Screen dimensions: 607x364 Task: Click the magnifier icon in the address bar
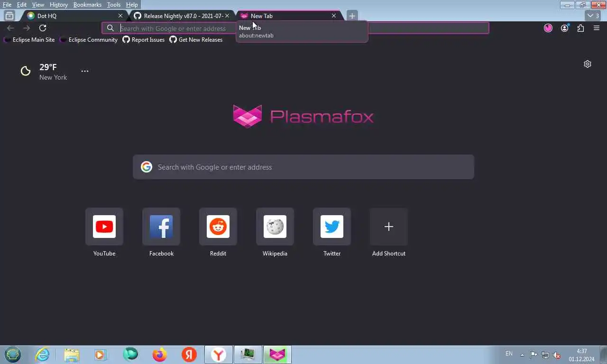[x=110, y=28]
